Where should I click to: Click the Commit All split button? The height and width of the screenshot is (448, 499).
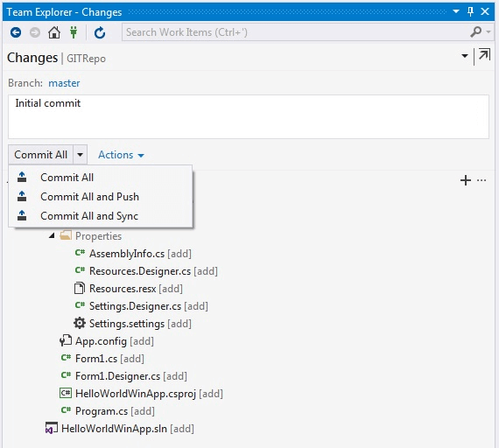pos(41,155)
